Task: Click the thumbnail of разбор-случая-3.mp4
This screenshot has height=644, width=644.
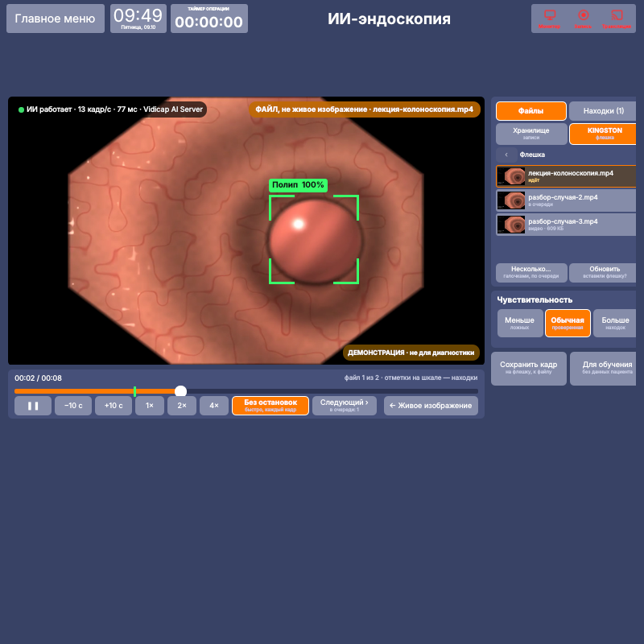Action: tap(511, 225)
